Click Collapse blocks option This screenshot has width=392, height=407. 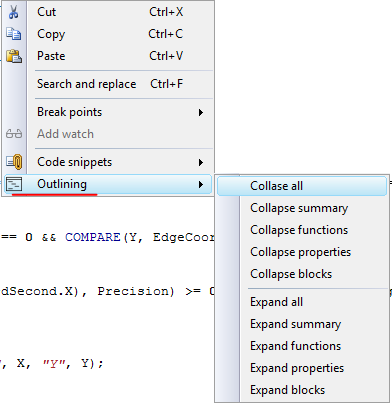(302, 274)
